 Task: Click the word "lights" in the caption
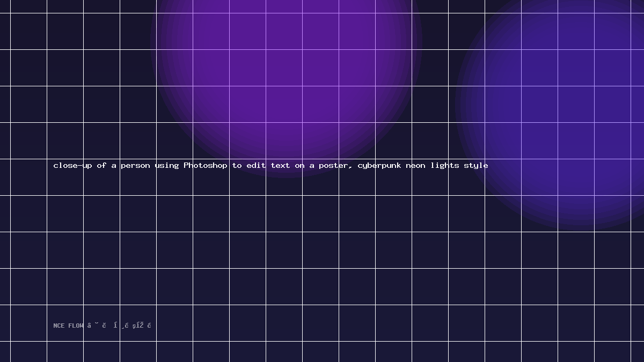coord(444,165)
